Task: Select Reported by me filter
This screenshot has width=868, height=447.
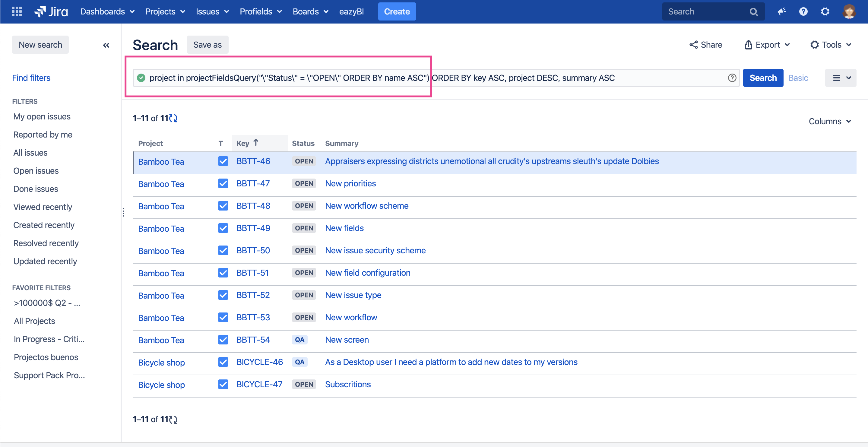Action: click(43, 135)
